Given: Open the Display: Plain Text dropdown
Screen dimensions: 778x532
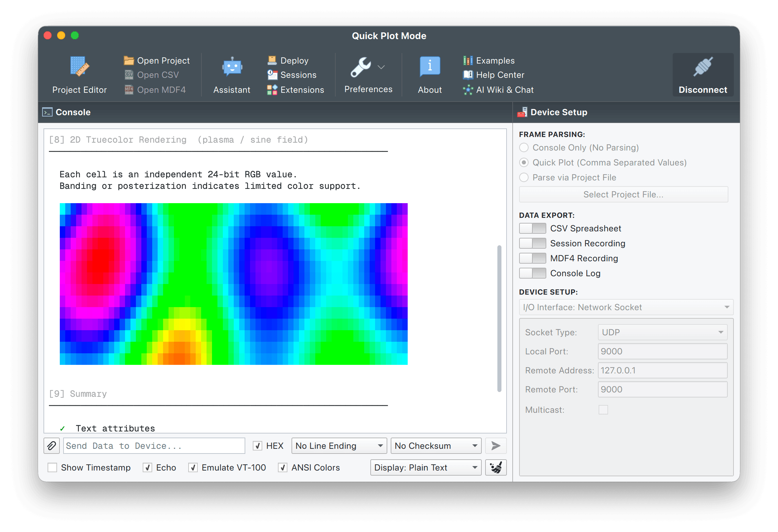Looking at the screenshot, I should pos(426,467).
